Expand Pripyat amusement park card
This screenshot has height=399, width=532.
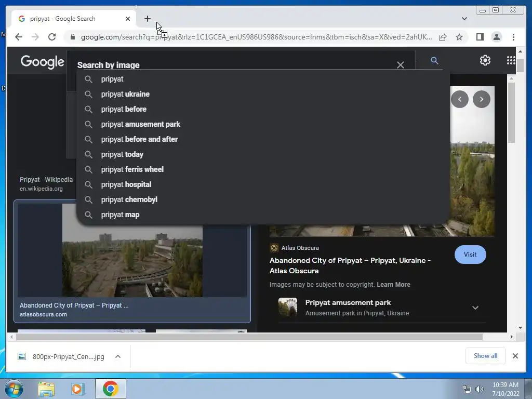point(475,308)
